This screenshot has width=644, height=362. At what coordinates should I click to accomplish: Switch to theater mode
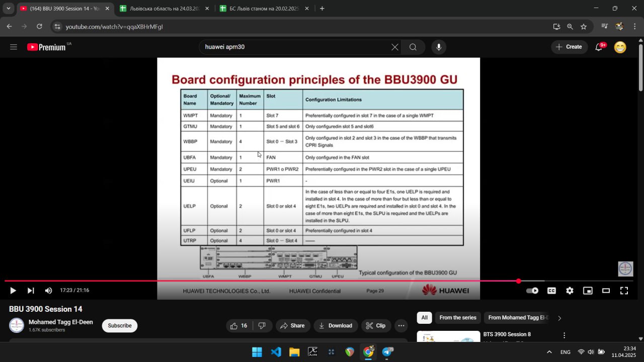pyautogui.click(x=606, y=291)
